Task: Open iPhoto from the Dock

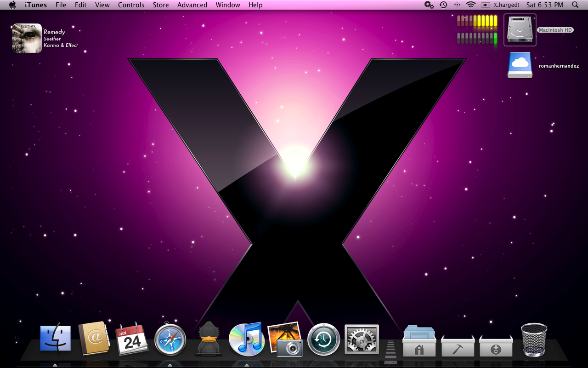Action: tap(285, 339)
